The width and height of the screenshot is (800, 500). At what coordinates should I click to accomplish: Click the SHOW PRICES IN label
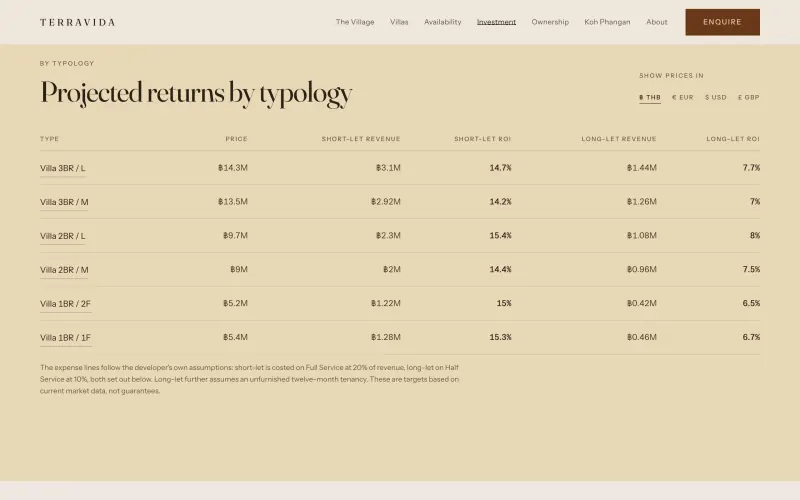[x=671, y=76]
